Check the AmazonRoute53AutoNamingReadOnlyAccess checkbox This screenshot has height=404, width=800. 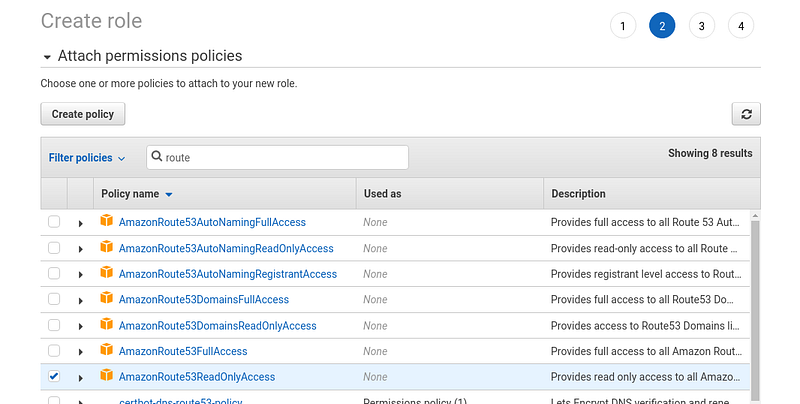tap(54, 248)
